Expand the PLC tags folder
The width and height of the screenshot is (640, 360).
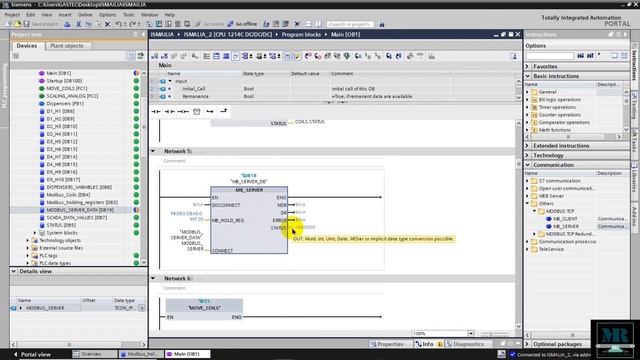pyautogui.click(x=28, y=256)
